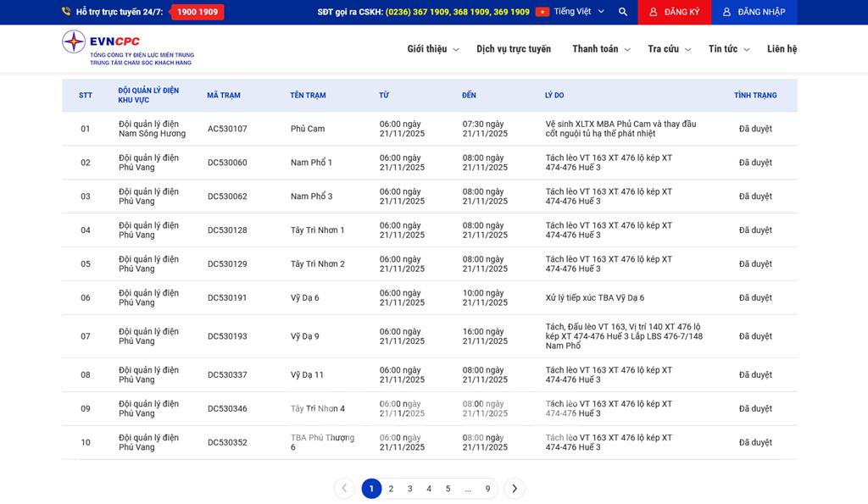Expand the Thanh toán menu
This screenshot has height=504, width=868.
601,49
